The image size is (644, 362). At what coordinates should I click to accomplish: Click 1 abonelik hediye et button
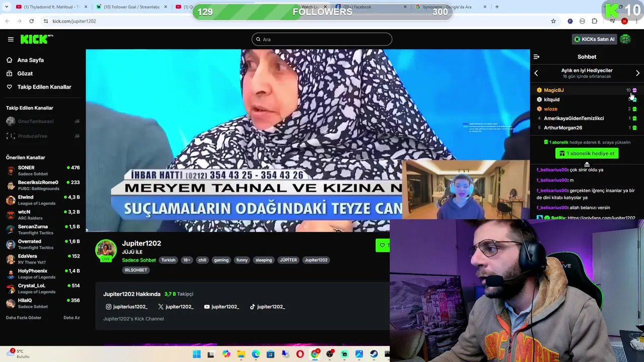587,153
